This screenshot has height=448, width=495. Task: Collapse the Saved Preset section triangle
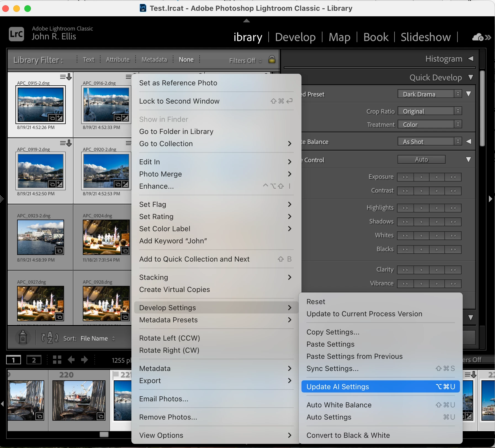pyautogui.click(x=468, y=94)
